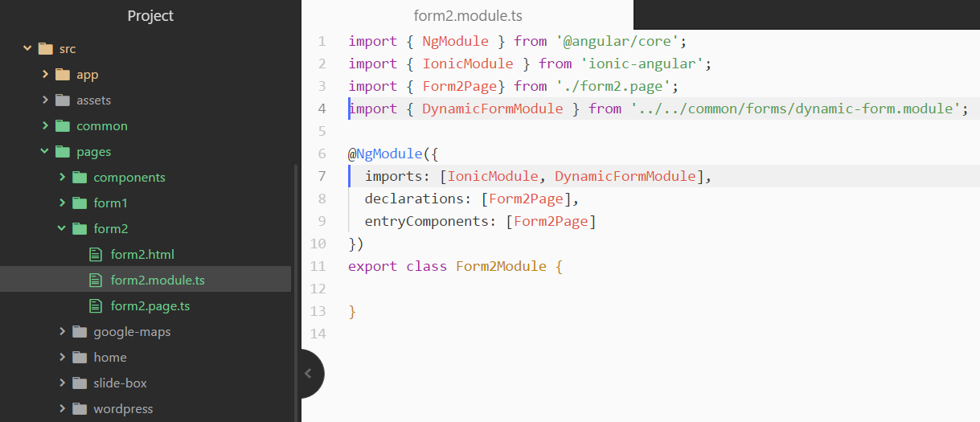980x422 pixels.
Task: Click the common folder icon
Action: tap(63, 126)
